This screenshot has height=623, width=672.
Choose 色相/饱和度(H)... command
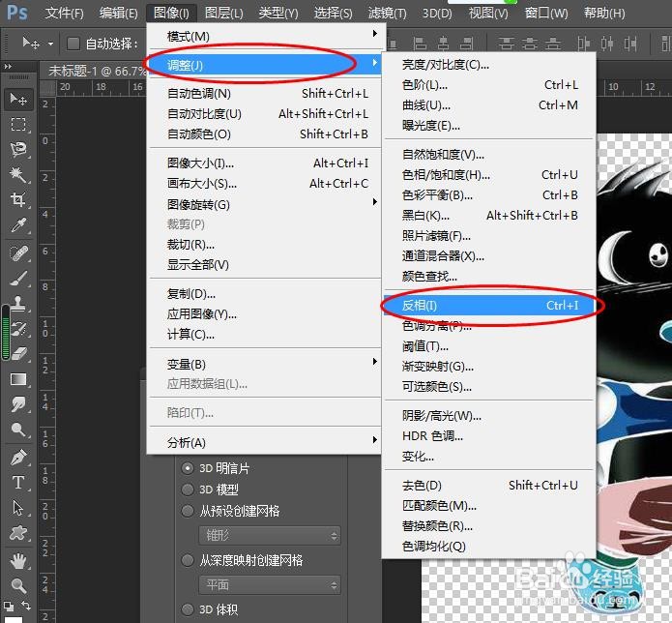point(488,174)
